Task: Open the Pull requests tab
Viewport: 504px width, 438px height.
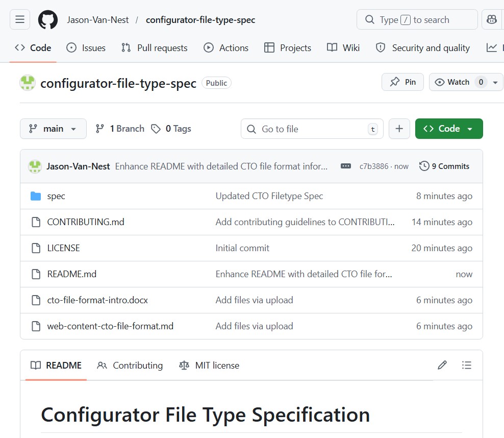Action: coord(155,47)
